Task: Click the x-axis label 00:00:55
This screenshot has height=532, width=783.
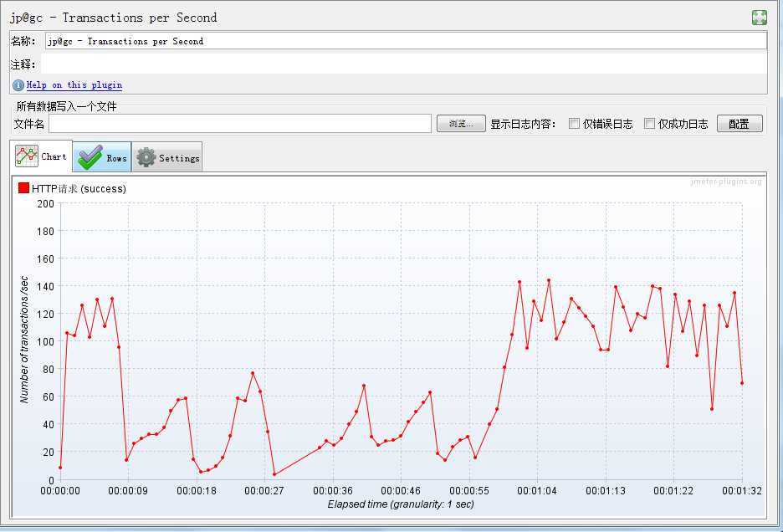Action: click(x=469, y=490)
